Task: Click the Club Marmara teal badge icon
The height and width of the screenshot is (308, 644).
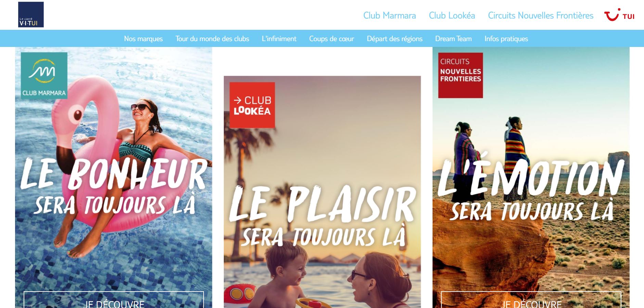Action: pos(44,76)
